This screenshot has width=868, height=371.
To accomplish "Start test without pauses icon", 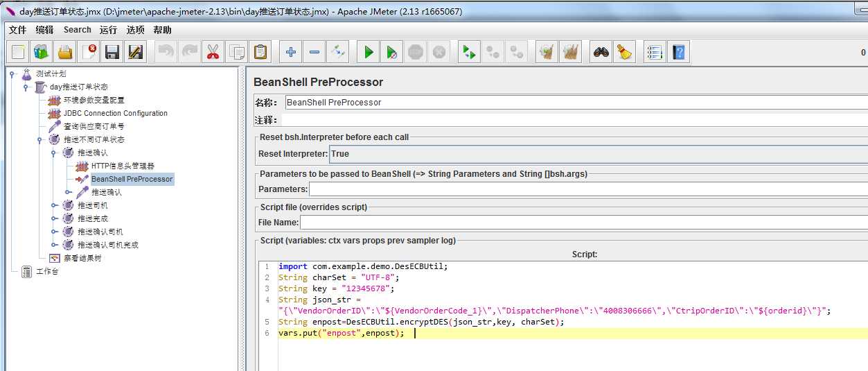I will pos(392,52).
